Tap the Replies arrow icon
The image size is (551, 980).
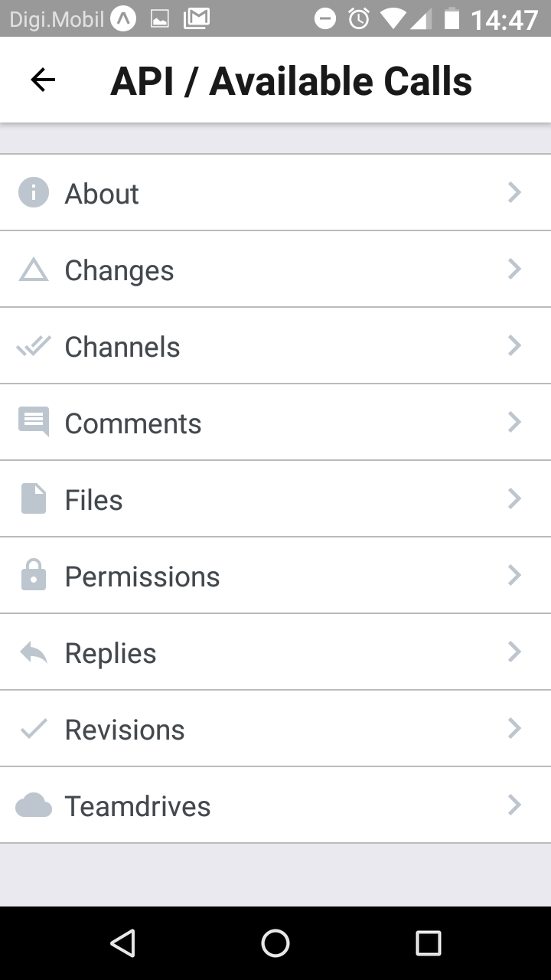[34, 652]
